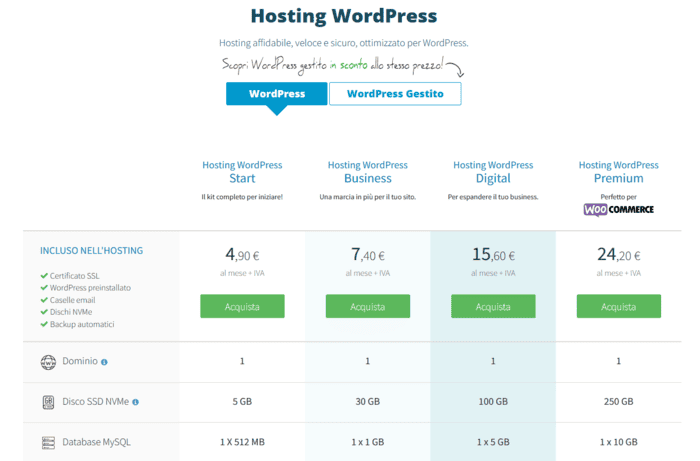700x461 pixels.
Task: Switch to the WordPress Gestito tab
Action: click(x=394, y=94)
